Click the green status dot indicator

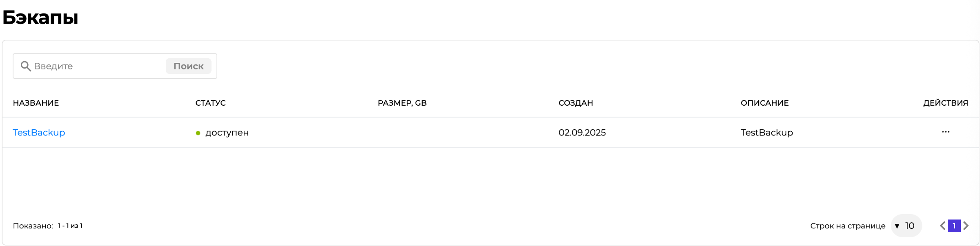coord(198,133)
